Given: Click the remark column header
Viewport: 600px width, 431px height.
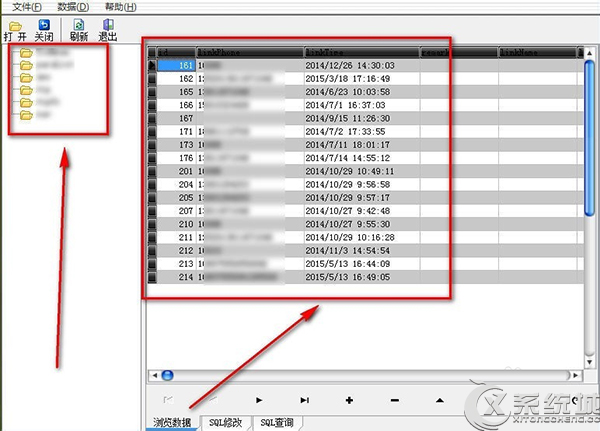Looking at the screenshot, I should tap(459, 52).
